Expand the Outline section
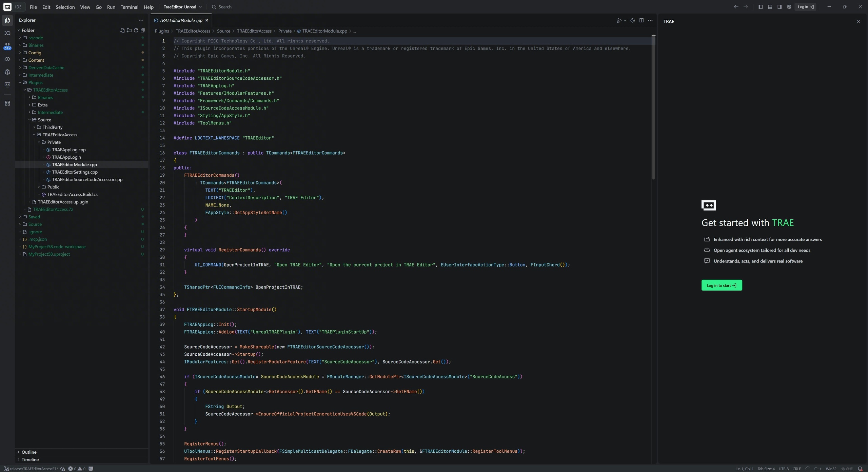This screenshot has width=868, height=472. click(82, 452)
